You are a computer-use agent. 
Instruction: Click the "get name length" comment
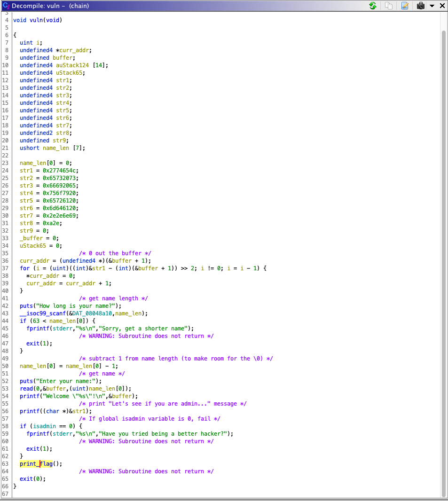(113, 298)
